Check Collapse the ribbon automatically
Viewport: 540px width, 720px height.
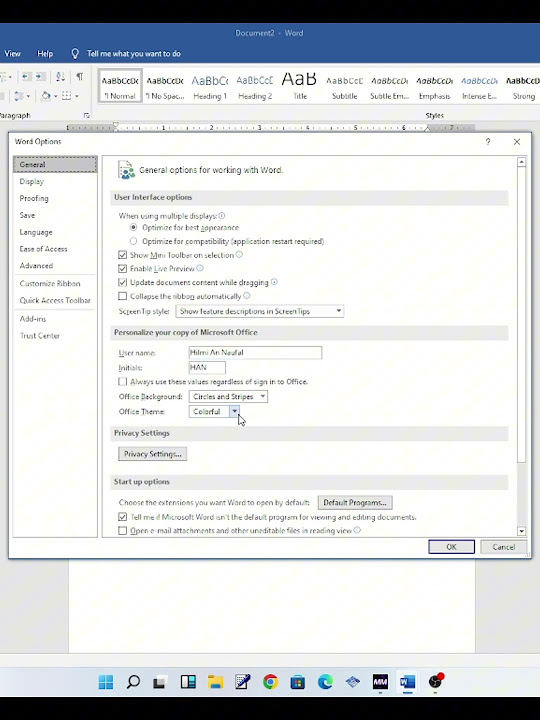(x=122, y=296)
